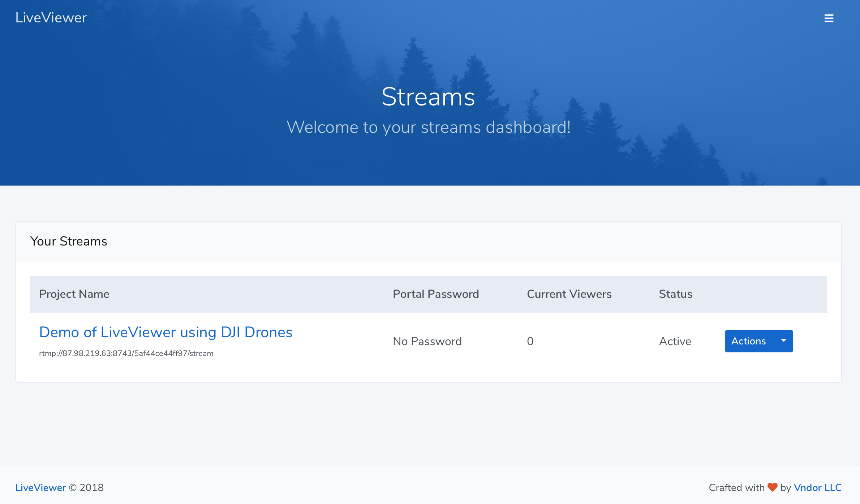
Task: Select the Project Name column header
Action: (74, 294)
